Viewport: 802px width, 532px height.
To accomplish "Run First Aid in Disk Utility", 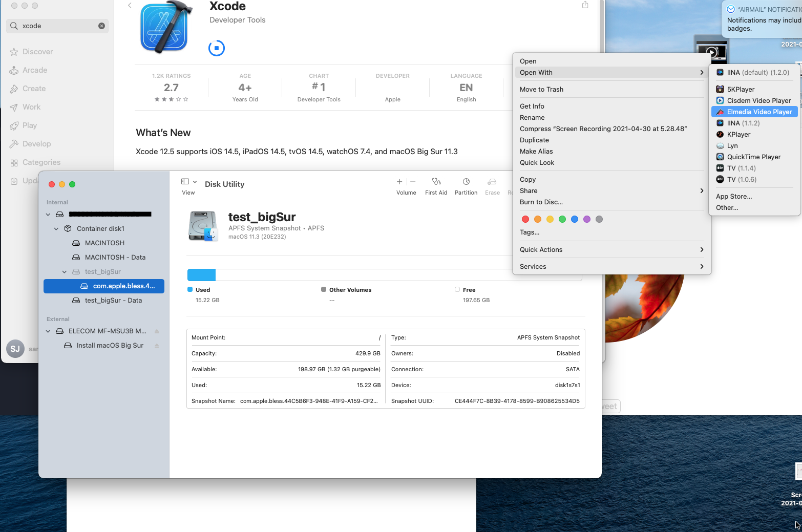I will [436, 186].
